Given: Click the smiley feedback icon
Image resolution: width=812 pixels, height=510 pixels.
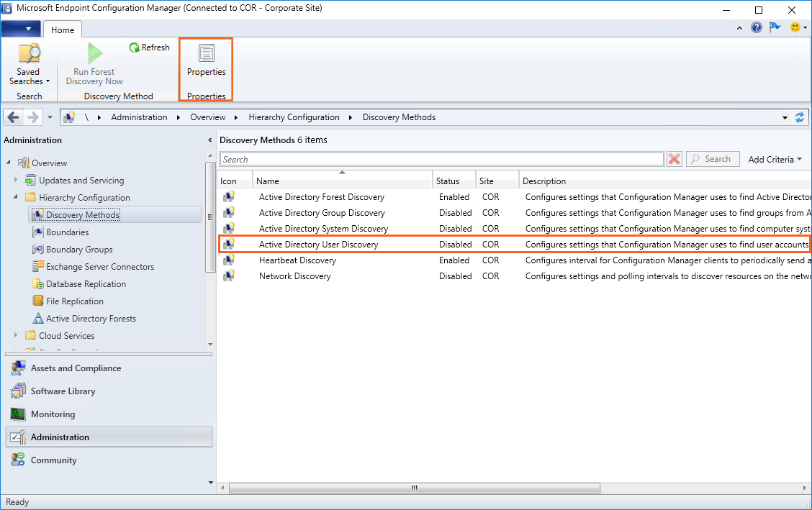Looking at the screenshot, I should pos(795,27).
